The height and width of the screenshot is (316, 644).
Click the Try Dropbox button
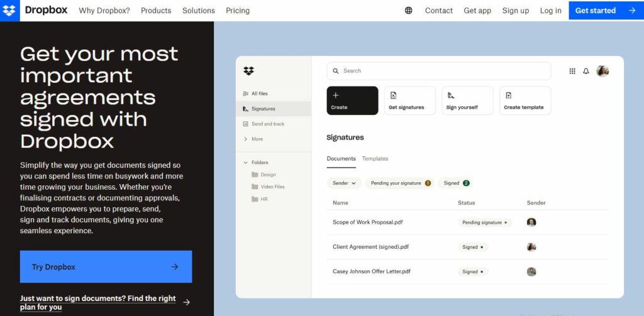coord(106,267)
